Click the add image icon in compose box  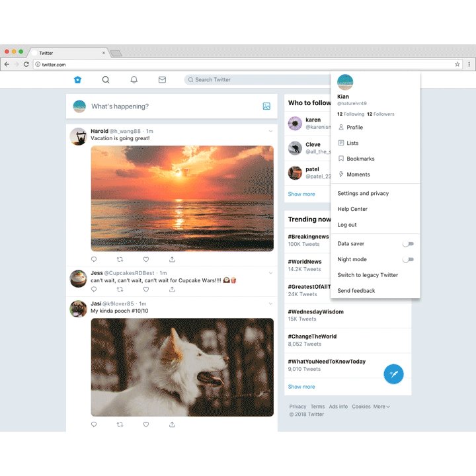[266, 106]
